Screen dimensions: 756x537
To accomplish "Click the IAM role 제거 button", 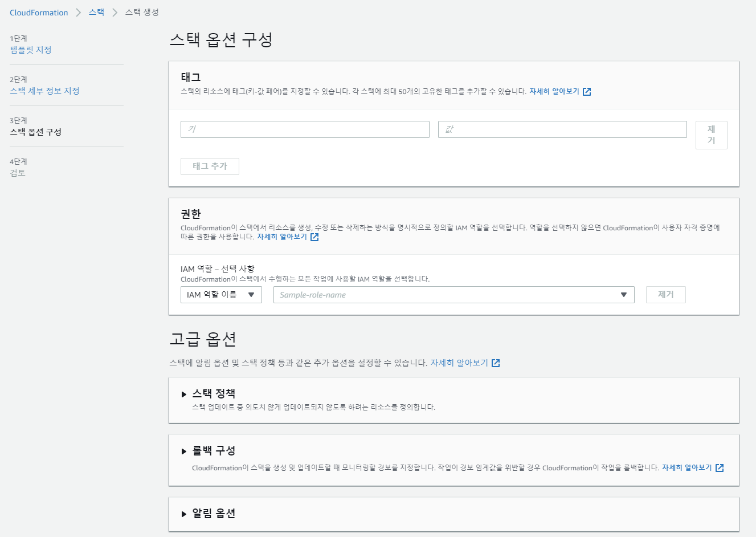I will pyautogui.click(x=665, y=295).
